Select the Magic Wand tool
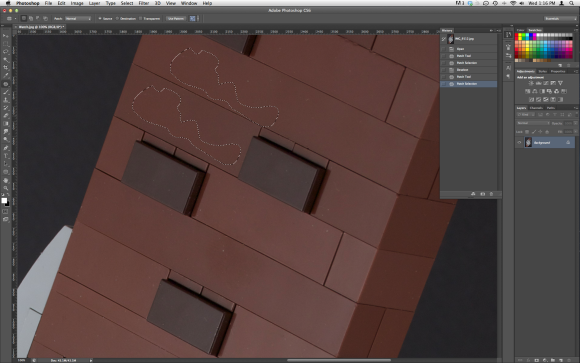This screenshot has height=363, width=580. [6, 60]
